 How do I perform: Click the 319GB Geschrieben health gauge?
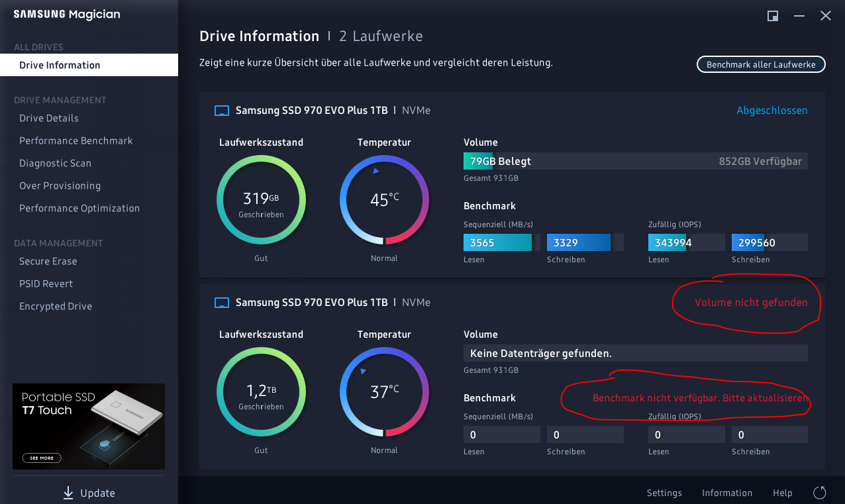point(261,200)
